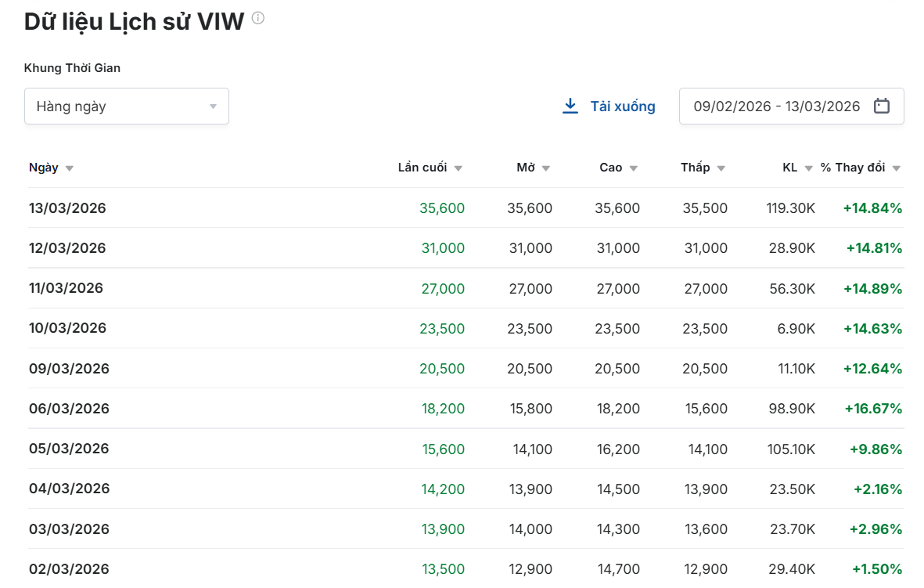The height and width of the screenshot is (588, 924).
Task: Click the 06/03/2026 row date
Action: click(x=69, y=409)
